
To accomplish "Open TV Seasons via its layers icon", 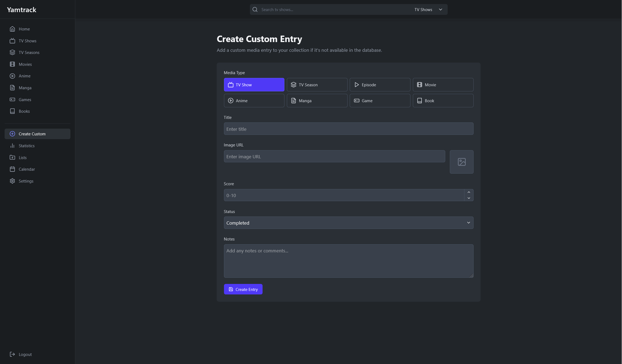I will pyautogui.click(x=12, y=52).
